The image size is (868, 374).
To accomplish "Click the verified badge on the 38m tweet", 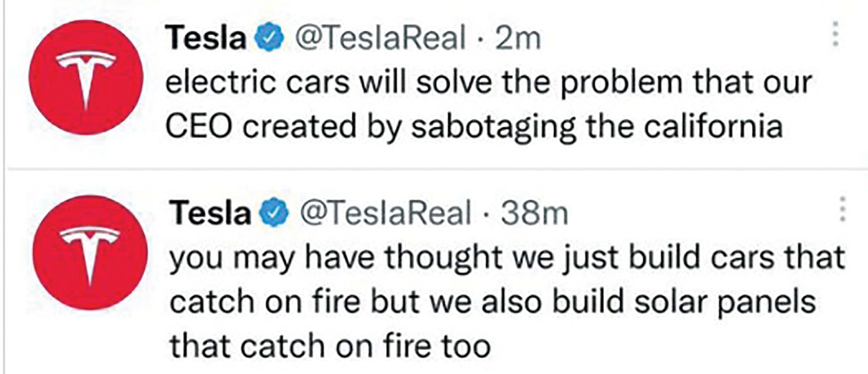I will (x=274, y=212).
